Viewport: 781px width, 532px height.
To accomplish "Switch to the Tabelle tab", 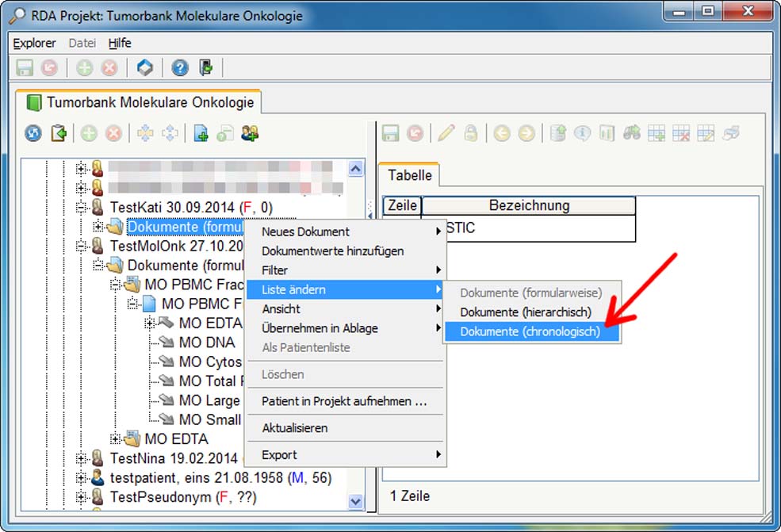I will coord(409,176).
